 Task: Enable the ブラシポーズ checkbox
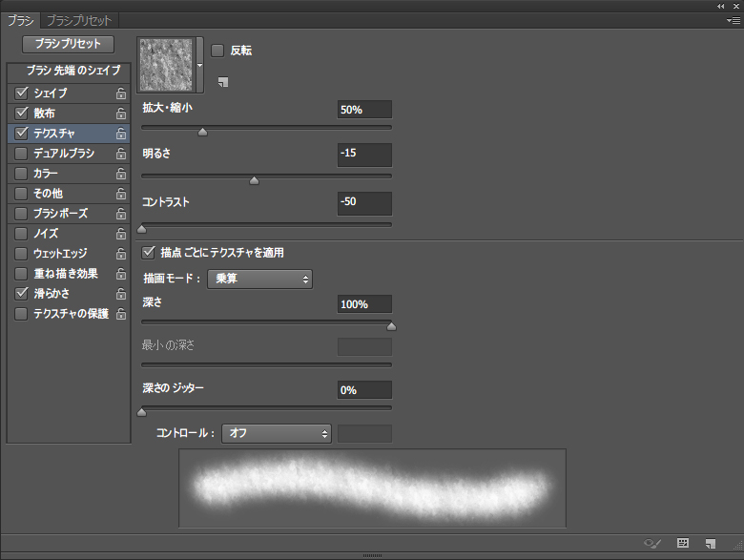tap(21, 214)
